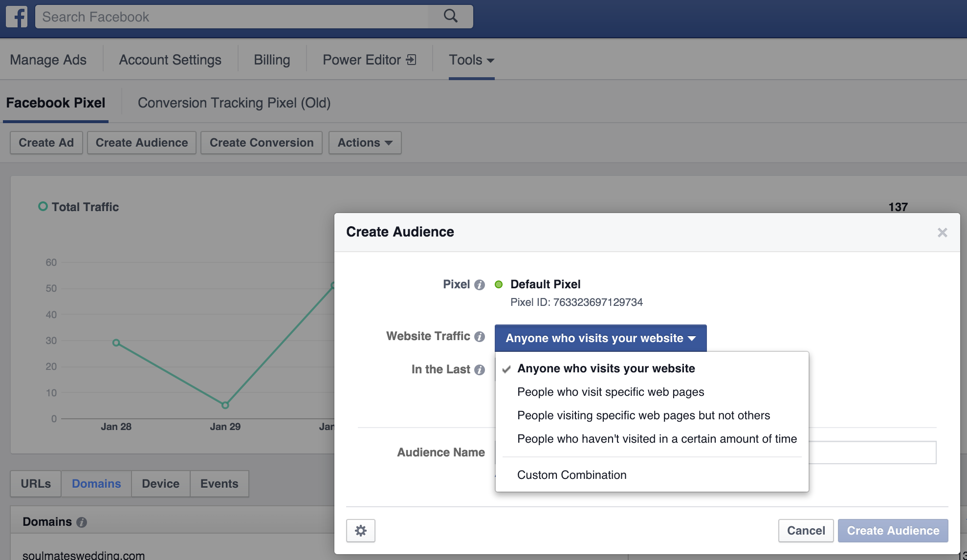Select 'Custom Combination' option

pyautogui.click(x=571, y=474)
